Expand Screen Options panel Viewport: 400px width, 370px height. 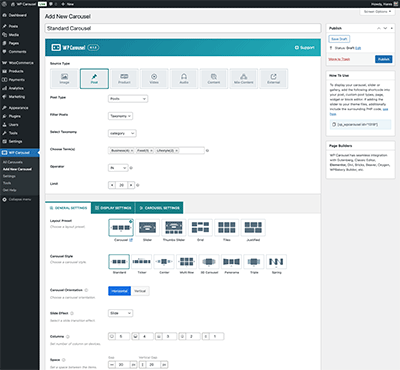377,12
